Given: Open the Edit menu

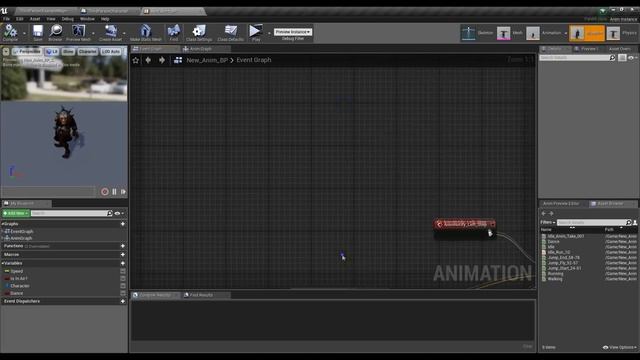Looking at the screenshot, I should coord(20,19).
